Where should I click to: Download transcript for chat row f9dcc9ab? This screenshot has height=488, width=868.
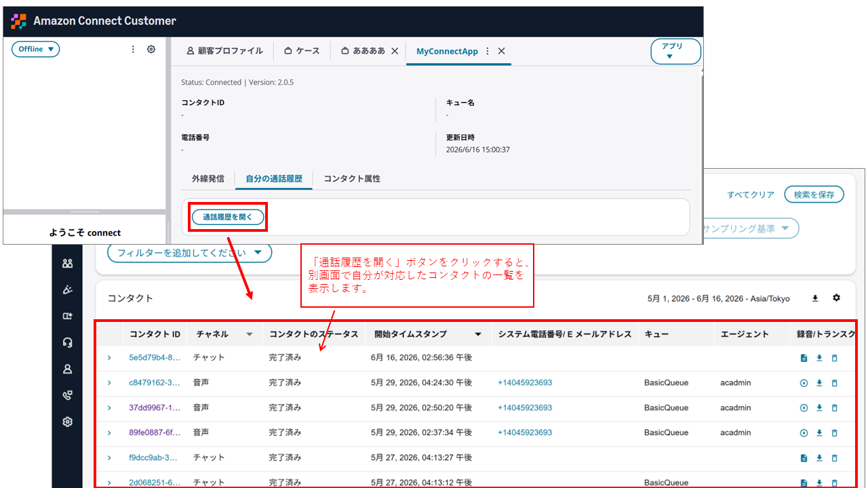pyautogui.click(x=819, y=458)
